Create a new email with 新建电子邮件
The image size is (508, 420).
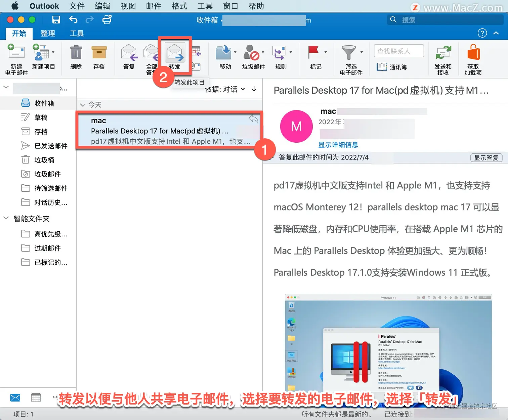click(x=16, y=59)
